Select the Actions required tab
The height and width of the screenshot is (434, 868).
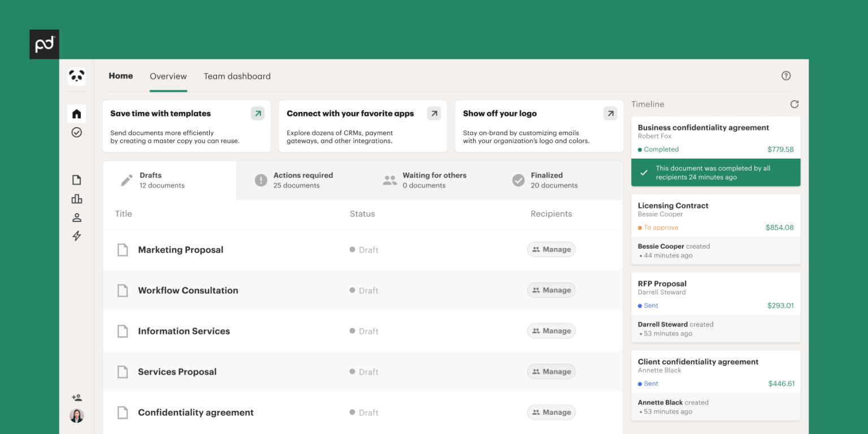[x=303, y=180]
